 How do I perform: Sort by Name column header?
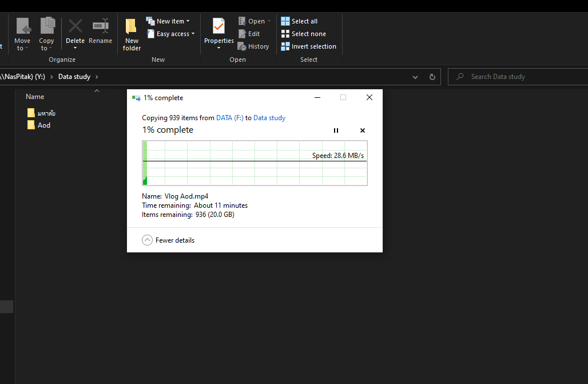pyautogui.click(x=35, y=97)
